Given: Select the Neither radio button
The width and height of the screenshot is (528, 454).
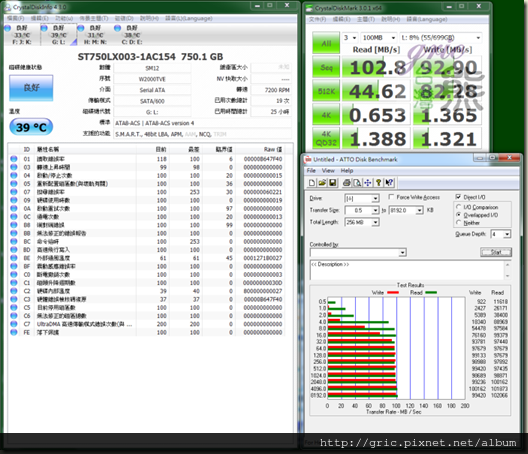Looking at the screenshot, I should pyautogui.click(x=458, y=223).
